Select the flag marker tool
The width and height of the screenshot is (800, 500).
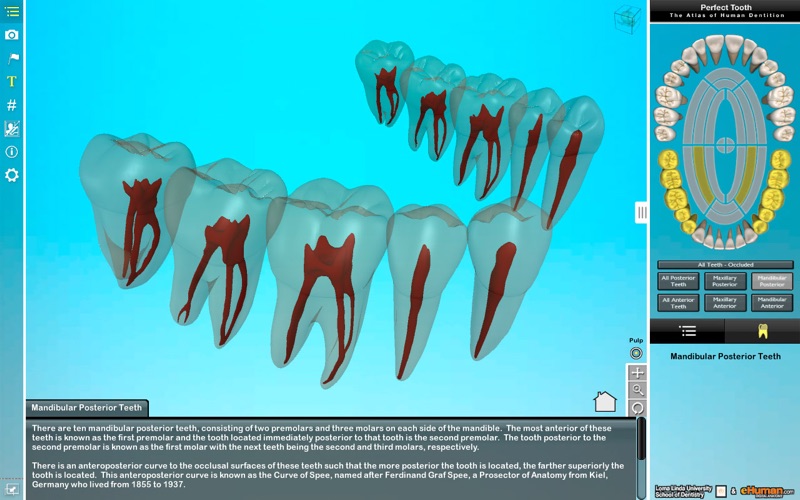click(12, 58)
